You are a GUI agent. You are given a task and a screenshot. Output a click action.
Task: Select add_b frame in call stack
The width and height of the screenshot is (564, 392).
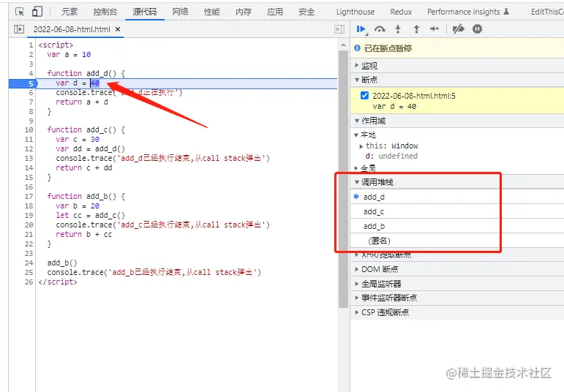[456, 226]
